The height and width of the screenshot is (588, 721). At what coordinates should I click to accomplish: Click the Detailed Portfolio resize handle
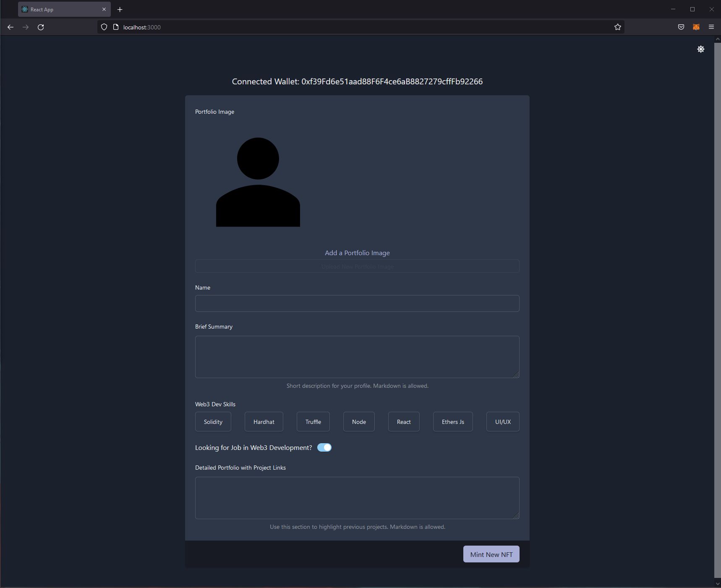click(x=516, y=516)
